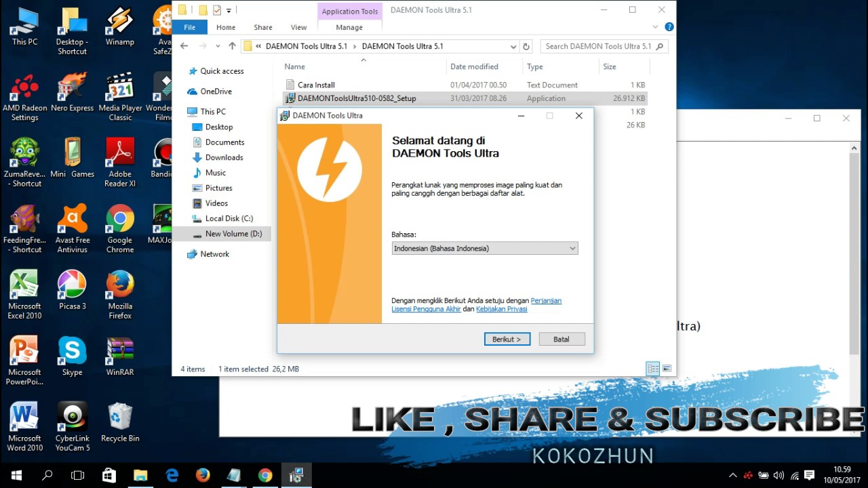The height and width of the screenshot is (488, 868).
Task: Open FeedingFrenzy shortcut on desktop
Action: point(24,229)
